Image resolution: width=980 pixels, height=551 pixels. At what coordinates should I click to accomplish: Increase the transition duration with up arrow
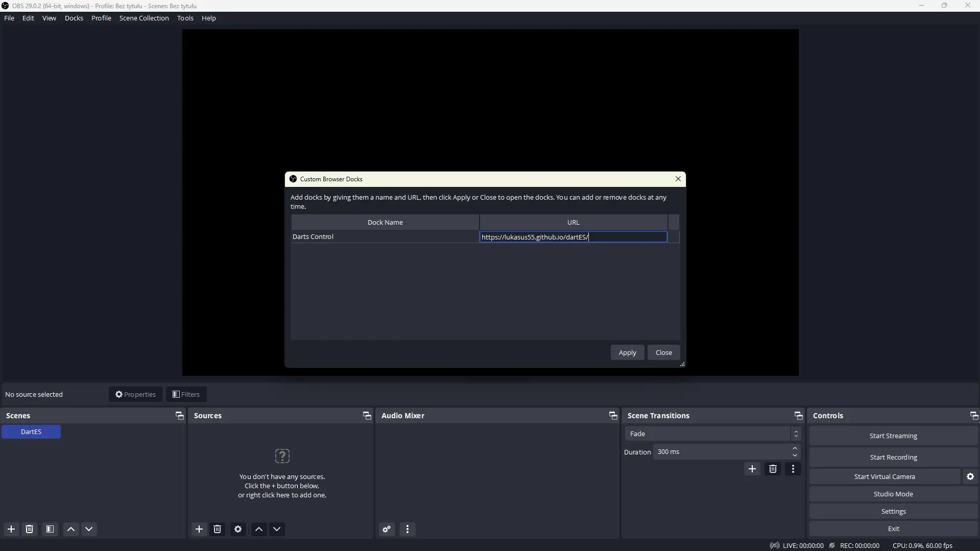click(795, 448)
